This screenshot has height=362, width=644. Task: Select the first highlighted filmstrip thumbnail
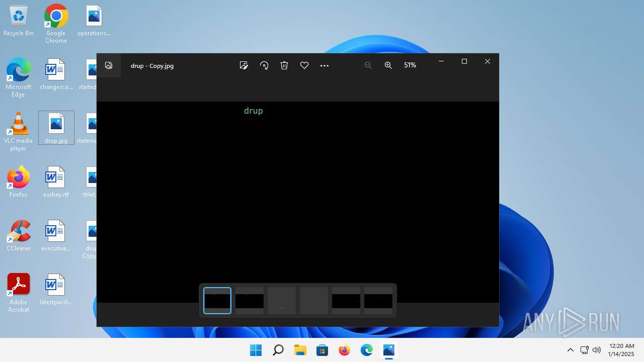coord(217,301)
